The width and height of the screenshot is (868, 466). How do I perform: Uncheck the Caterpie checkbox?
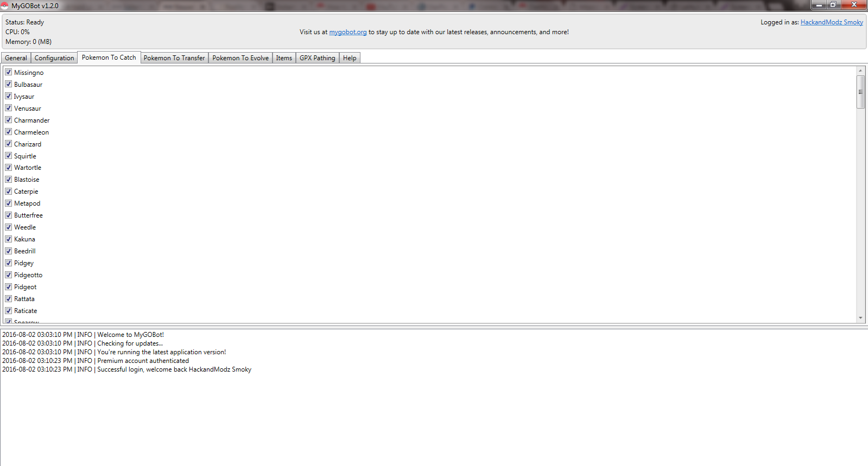(x=8, y=191)
